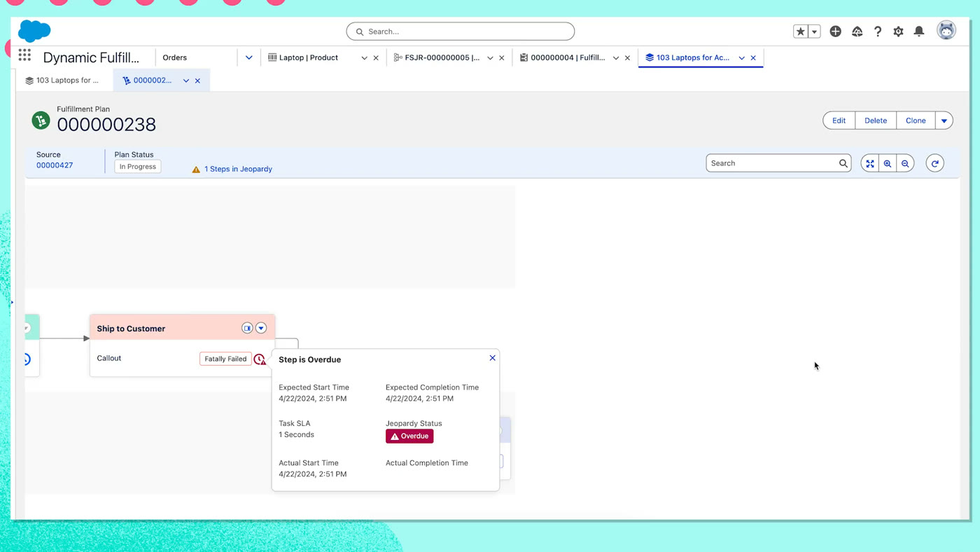Zoom out on the plan canvas

(x=905, y=163)
